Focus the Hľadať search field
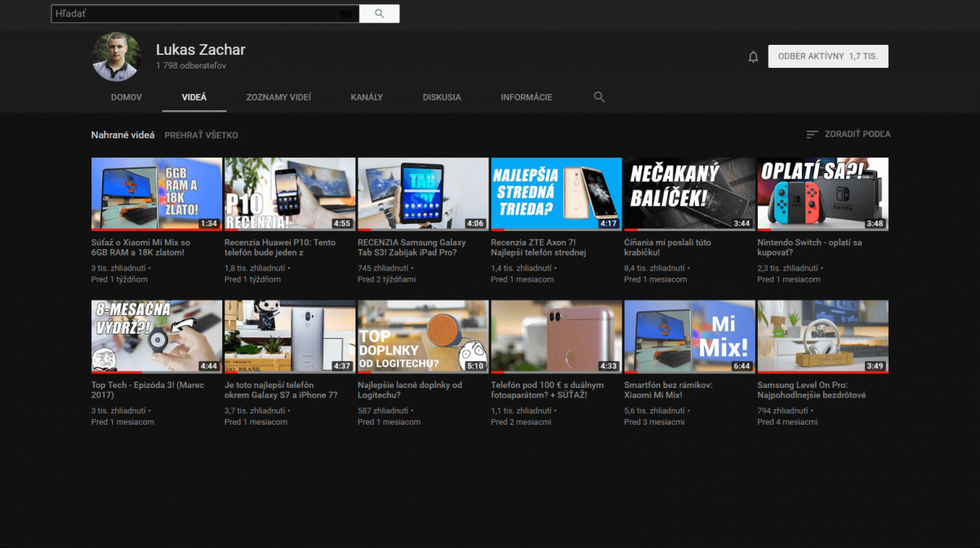The width and height of the screenshot is (980, 548). coord(205,14)
